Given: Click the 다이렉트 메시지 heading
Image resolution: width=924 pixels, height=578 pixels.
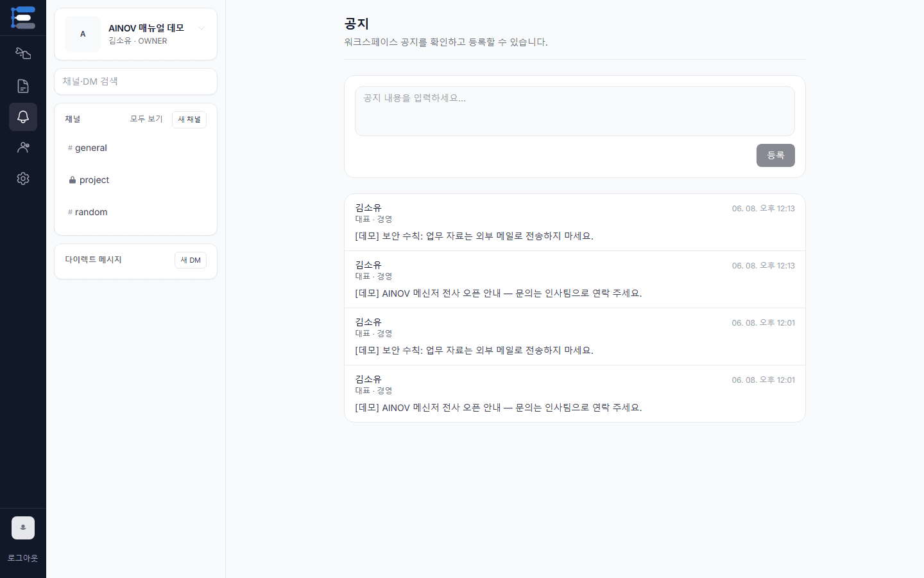Looking at the screenshot, I should coord(93,259).
